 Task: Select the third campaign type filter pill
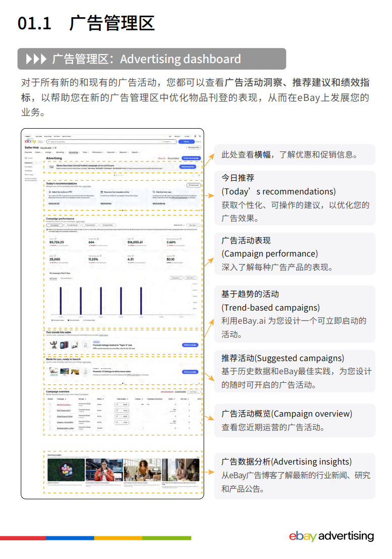[x=90, y=225]
